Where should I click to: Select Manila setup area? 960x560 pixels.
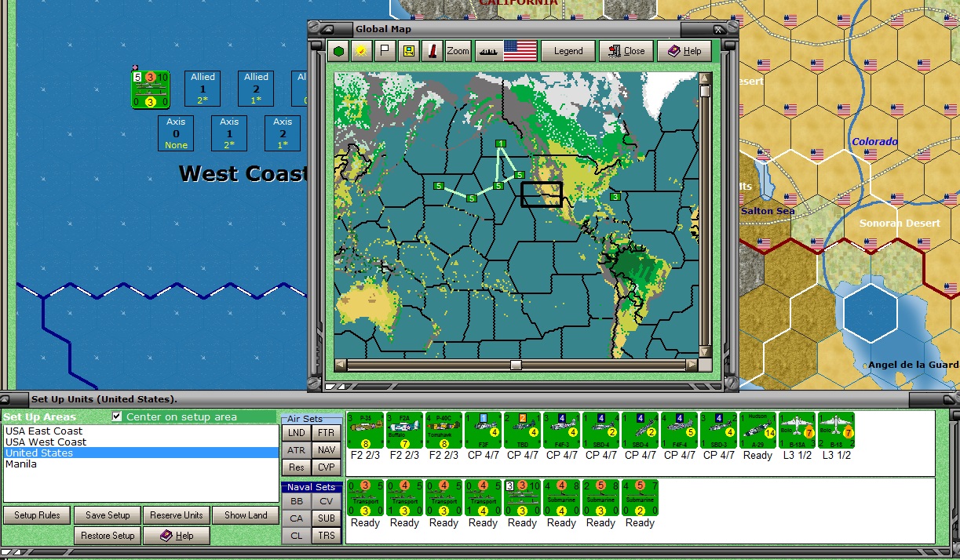tap(141, 464)
